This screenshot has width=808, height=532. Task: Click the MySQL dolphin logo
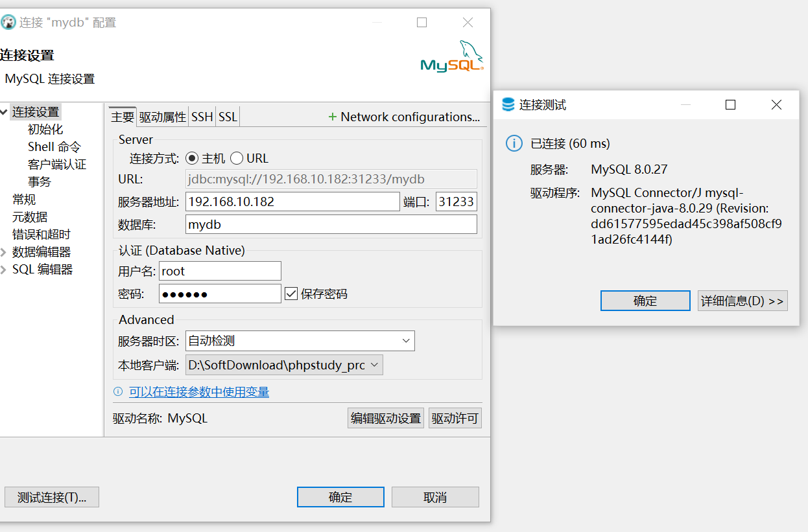[451, 56]
